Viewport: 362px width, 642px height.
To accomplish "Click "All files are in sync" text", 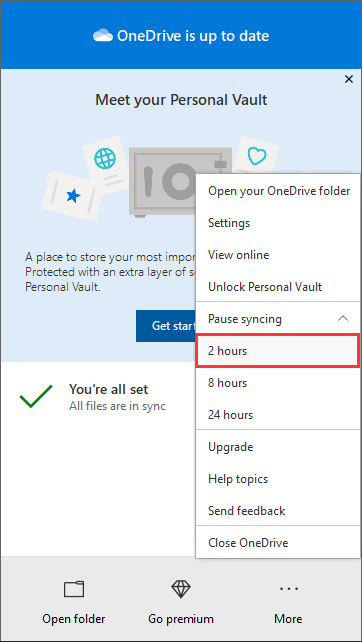I will click(x=117, y=406).
